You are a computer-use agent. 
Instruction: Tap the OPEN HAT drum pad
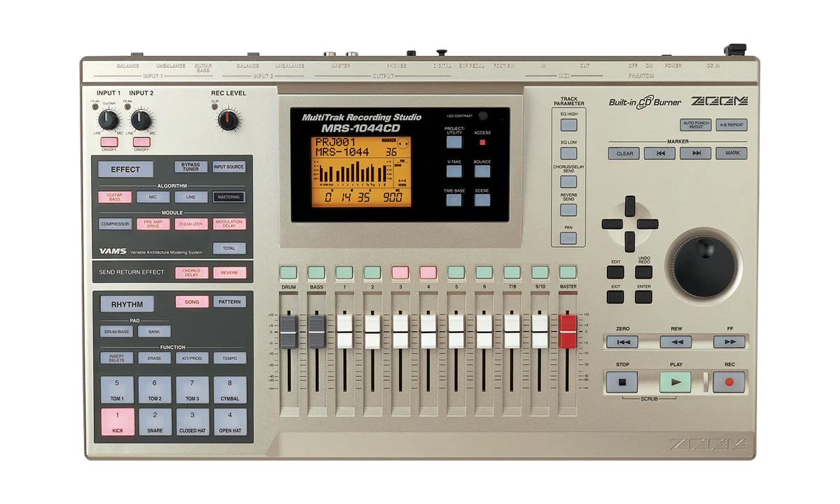coord(230,423)
